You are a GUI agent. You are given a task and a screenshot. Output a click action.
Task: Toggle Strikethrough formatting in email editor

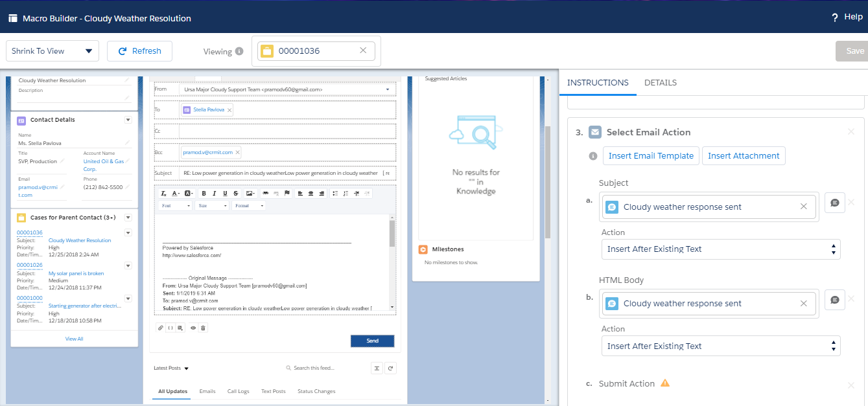click(x=236, y=193)
